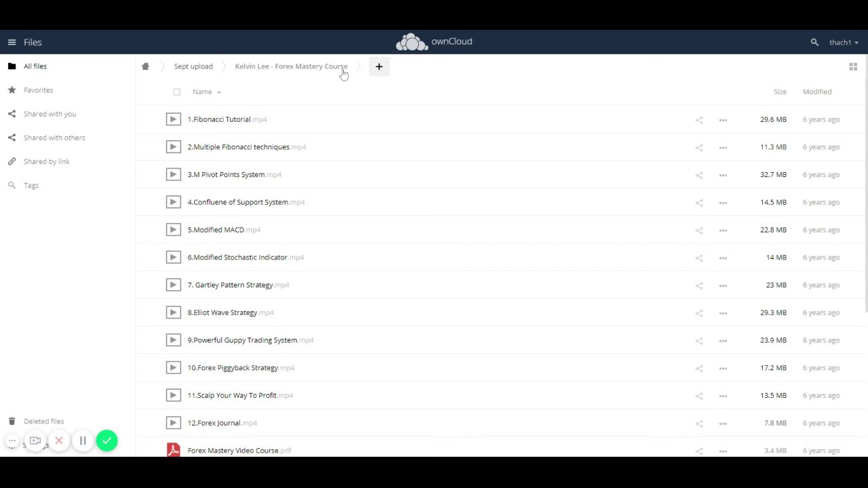This screenshot has height=488, width=868.
Task: Click video icon of 10.Forex Piggyback Strategy.mp4
Action: [173, 368]
